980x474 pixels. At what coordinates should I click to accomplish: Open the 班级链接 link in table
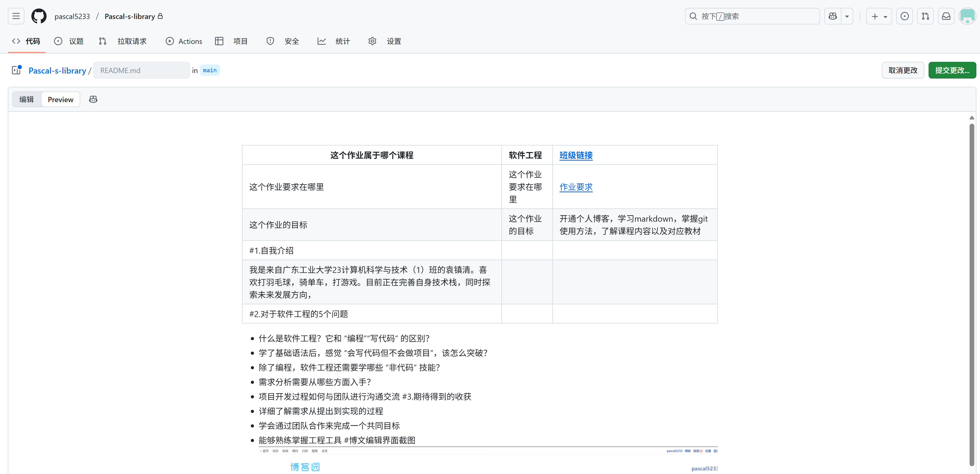coord(576,155)
